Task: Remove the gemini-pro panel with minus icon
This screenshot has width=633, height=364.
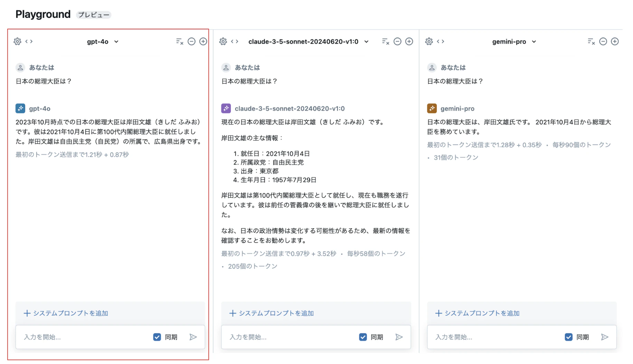Action: (603, 41)
